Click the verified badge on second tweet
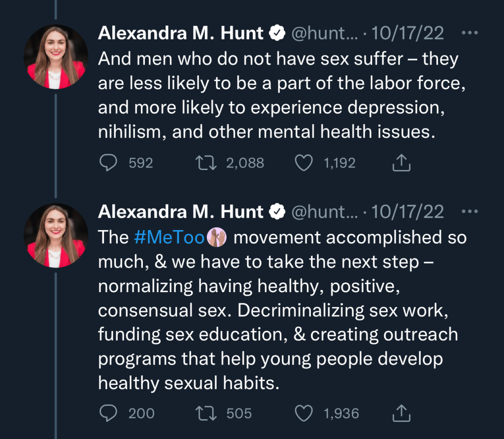 [278, 212]
